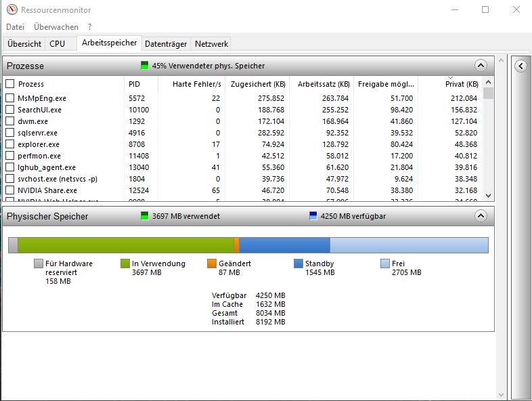Check the dwm.exe process checkbox
Screen dimensions: 532x401
pyautogui.click(x=10, y=121)
